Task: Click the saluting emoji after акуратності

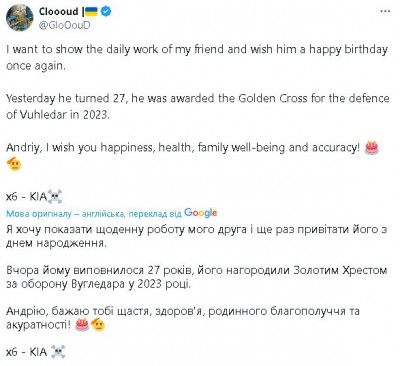Action: click(98, 324)
